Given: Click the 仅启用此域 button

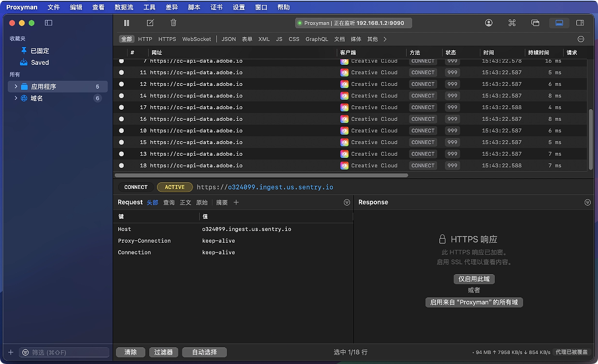Looking at the screenshot, I should point(474,279).
